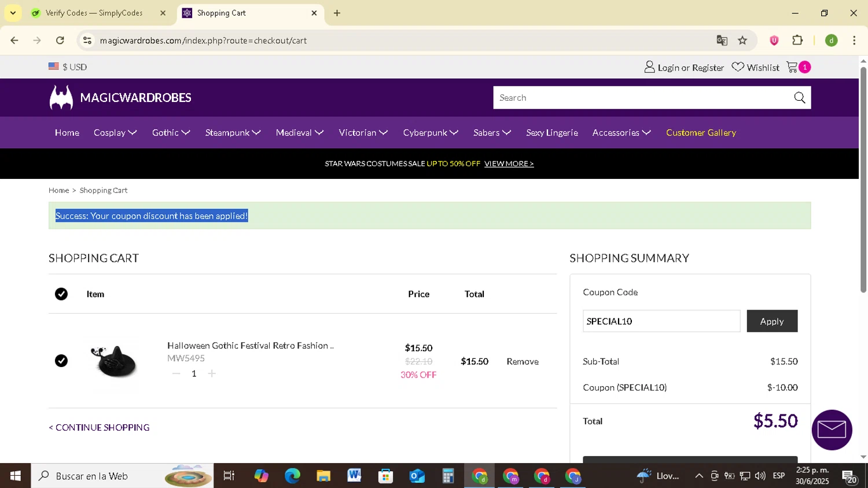
Task: Click Continue Shopping link
Action: click(99, 427)
